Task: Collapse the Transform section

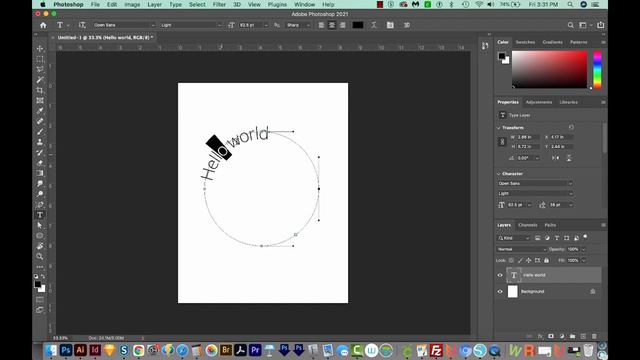Action: 498,128
